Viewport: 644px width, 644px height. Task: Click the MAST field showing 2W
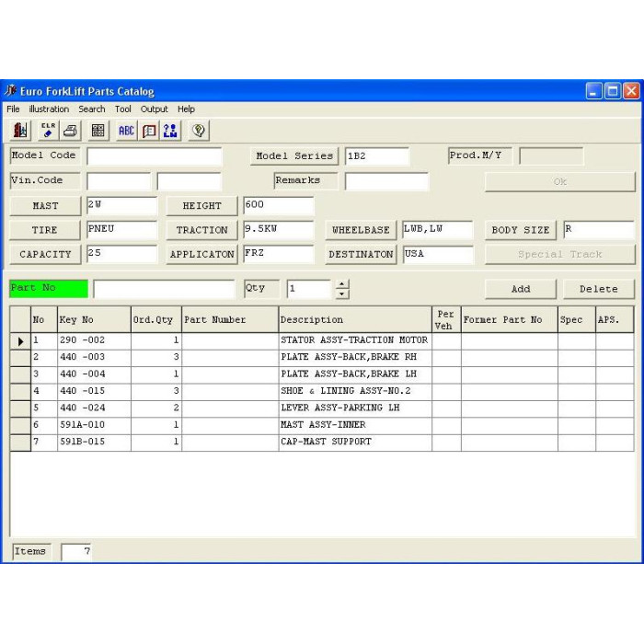pos(122,206)
